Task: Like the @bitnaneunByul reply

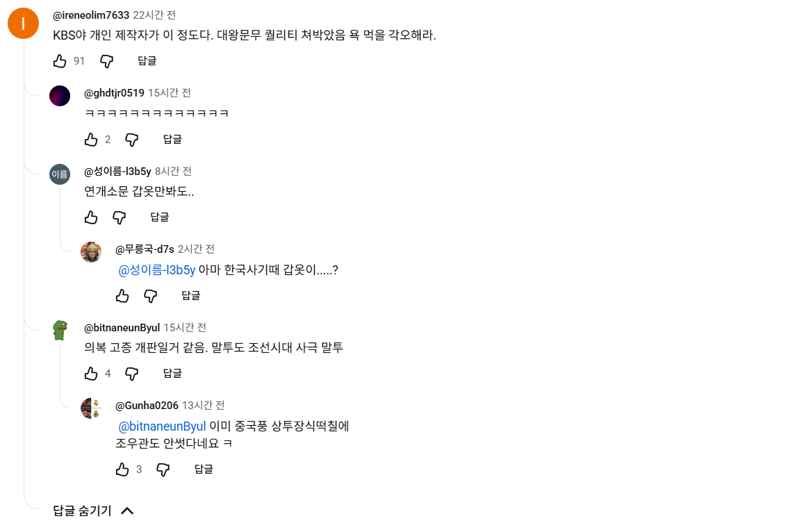Action: pyautogui.click(x=91, y=374)
